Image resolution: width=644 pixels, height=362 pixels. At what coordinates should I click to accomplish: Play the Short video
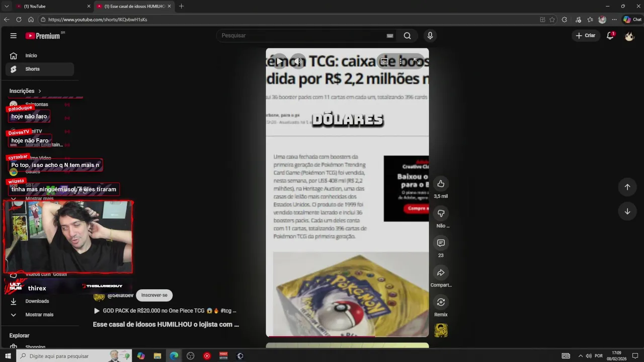(x=279, y=61)
